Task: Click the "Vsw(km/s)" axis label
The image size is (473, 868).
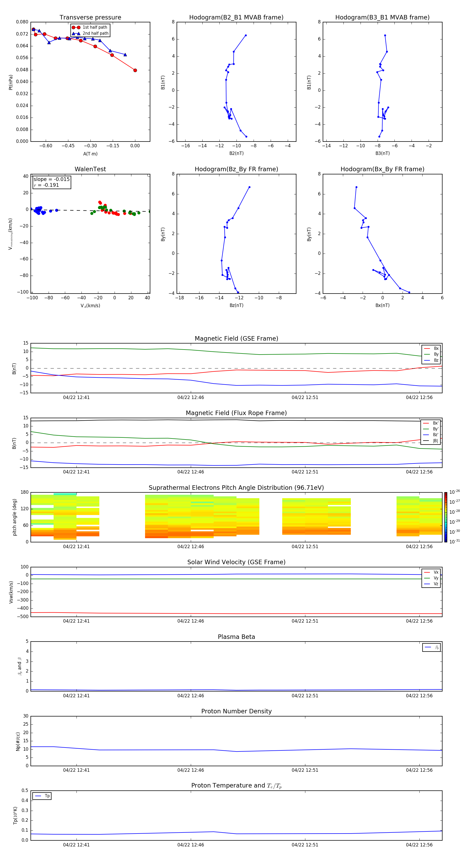Action: pos(11,592)
